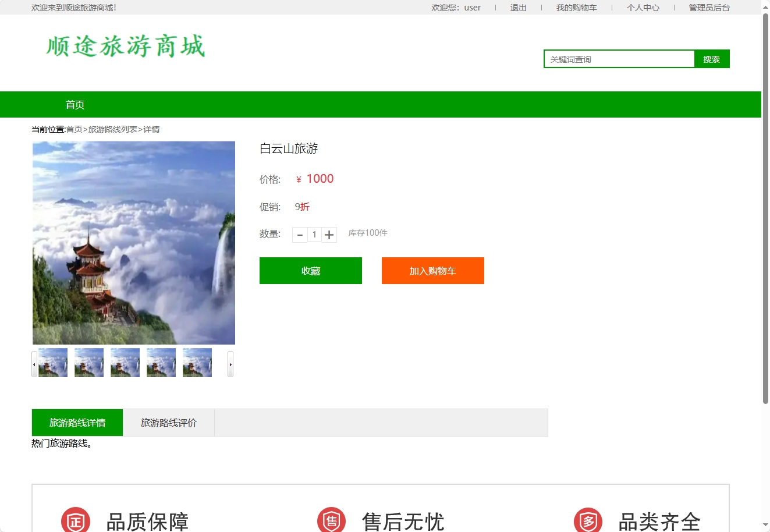Image resolution: width=770 pixels, height=532 pixels.
Task: Open 我的购物车 from the top bar
Action: tap(577, 8)
